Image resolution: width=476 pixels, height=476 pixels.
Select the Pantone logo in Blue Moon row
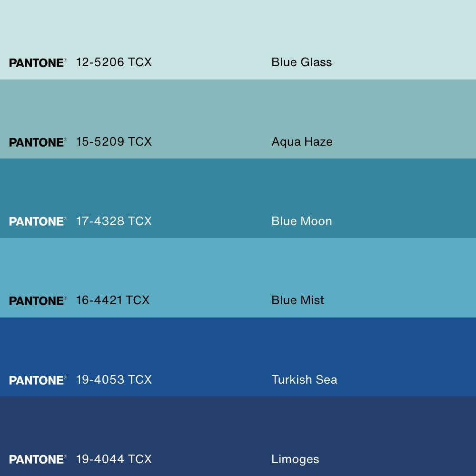click(x=38, y=221)
